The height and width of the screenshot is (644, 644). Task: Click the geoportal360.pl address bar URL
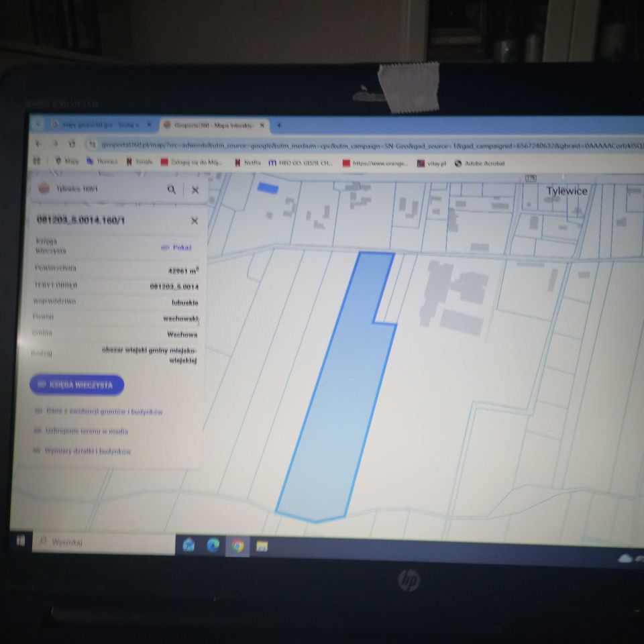(x=370, y=146)
